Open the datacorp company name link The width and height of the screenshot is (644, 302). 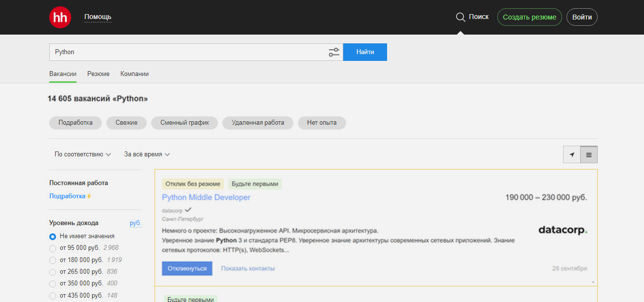coord(172,211)
